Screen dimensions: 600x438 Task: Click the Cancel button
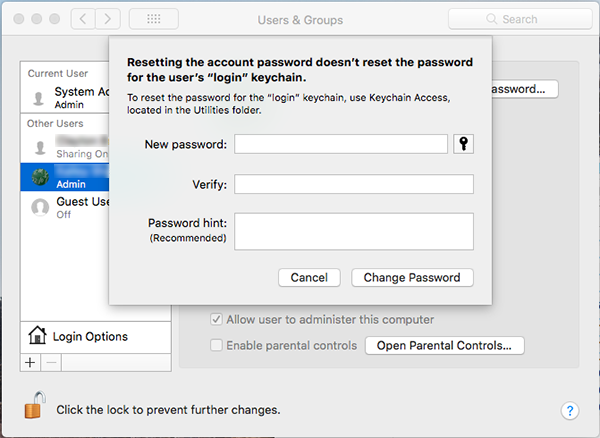coord(309,277)
